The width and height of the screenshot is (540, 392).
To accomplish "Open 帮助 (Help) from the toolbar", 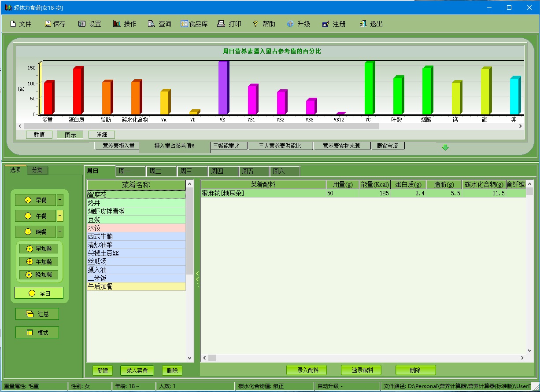I will [255, 24].
